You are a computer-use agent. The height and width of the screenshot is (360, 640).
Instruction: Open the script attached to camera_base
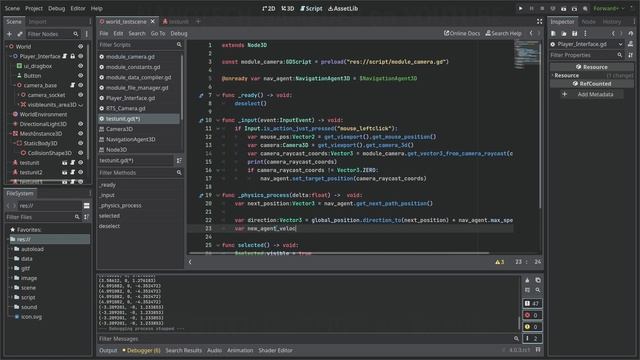(72, 85)
